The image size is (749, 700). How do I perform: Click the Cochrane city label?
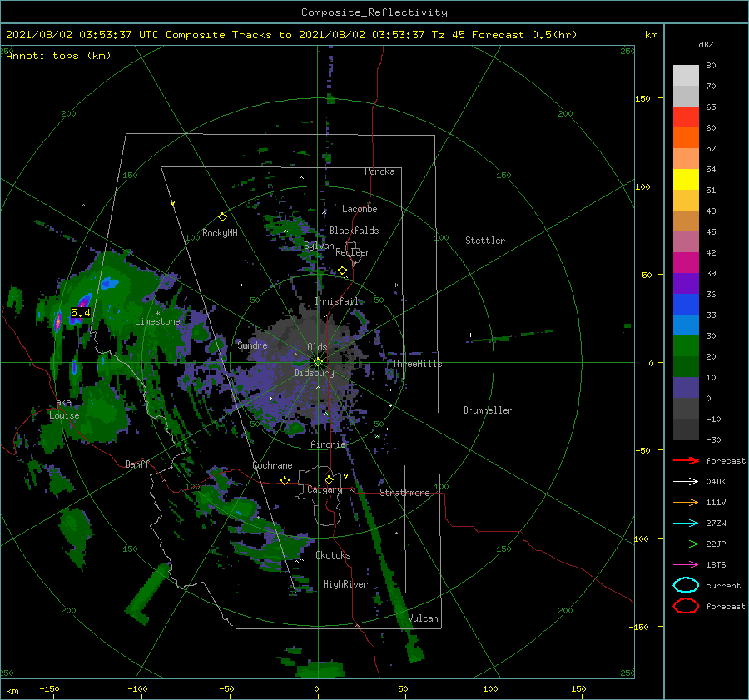(272, 465)
